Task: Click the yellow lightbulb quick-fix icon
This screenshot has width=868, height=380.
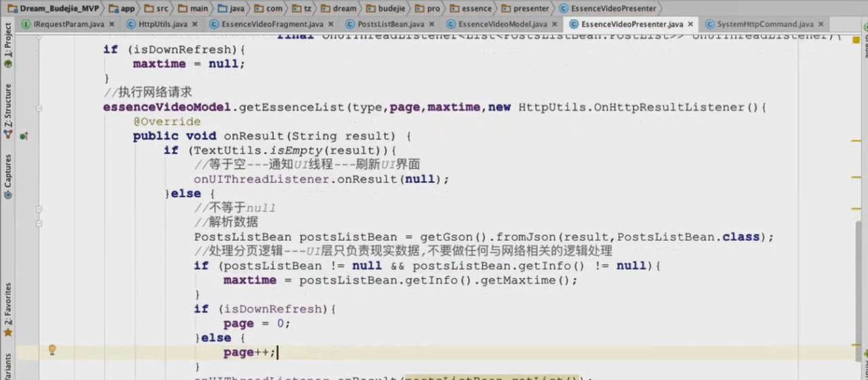Action: [x=52, y=350]
